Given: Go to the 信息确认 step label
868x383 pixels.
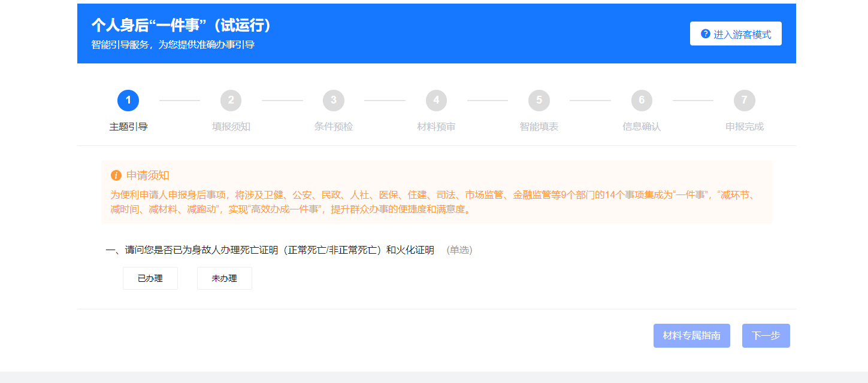Looking at the screenshot, I should click(642, 127).
